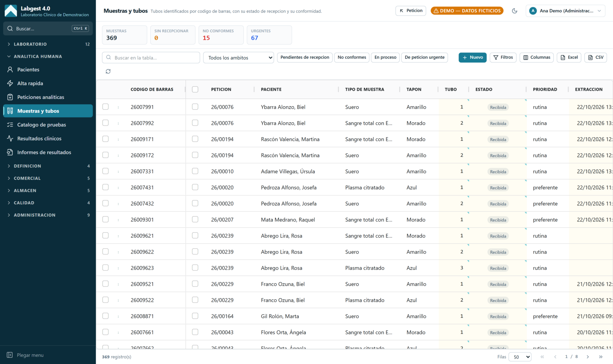
Task: Click the URGENTES 67 stat card
Action: point(269,35)
